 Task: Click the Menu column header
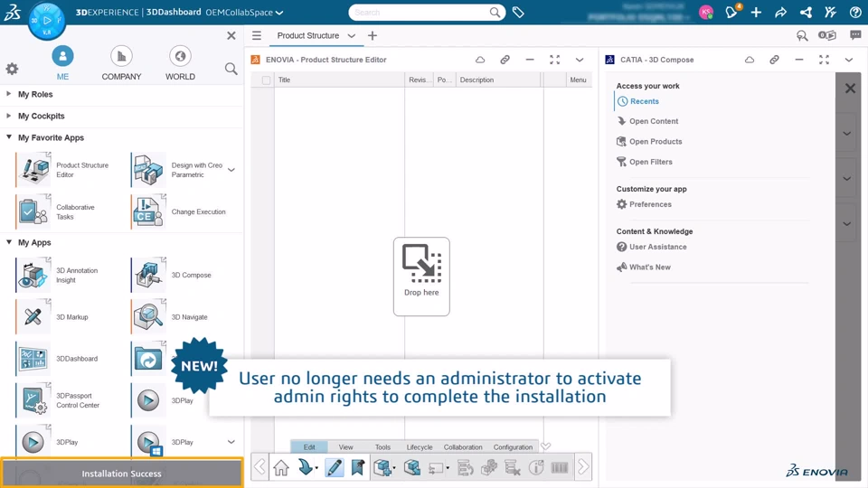578,80
